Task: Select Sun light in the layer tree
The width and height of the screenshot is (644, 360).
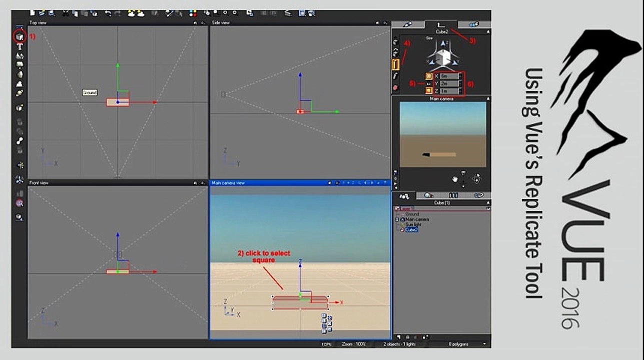Action: (x=413, y=224)
